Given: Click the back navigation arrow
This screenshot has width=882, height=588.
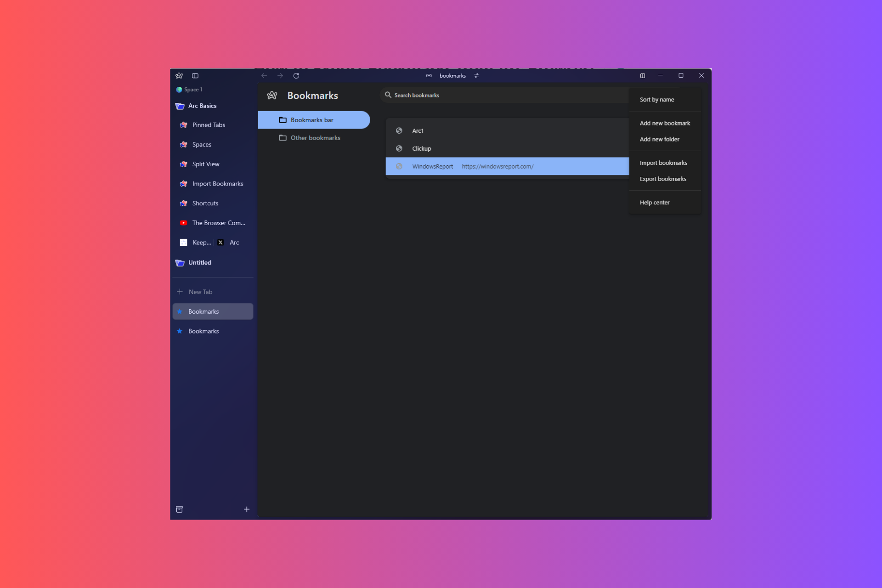Looking at the screenshot, I should tap(264, 76).
